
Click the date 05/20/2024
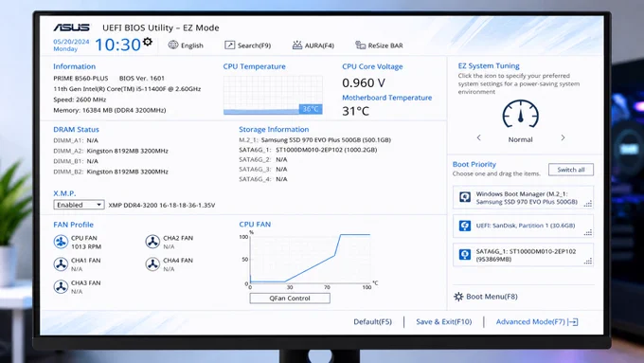(x=71, y=42)
